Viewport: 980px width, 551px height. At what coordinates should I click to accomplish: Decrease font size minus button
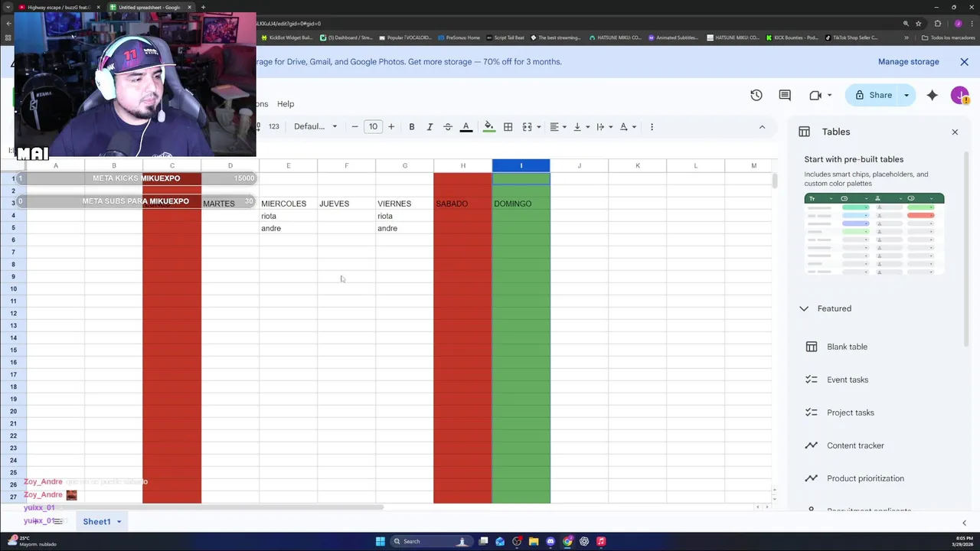(x=354, y=127)
